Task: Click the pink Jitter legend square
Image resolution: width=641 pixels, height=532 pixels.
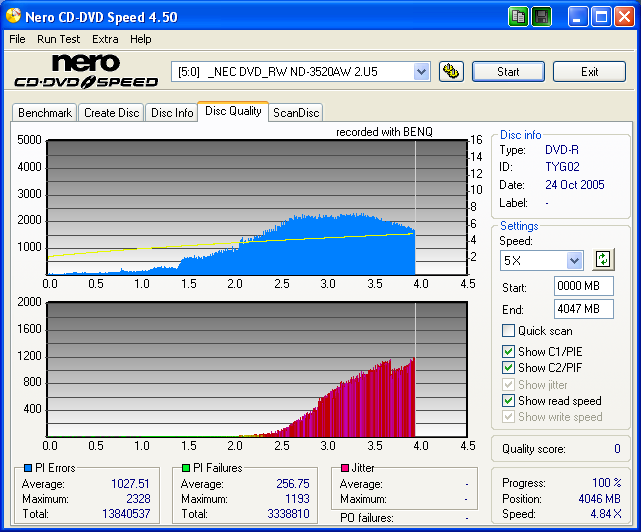Action: 345,467
